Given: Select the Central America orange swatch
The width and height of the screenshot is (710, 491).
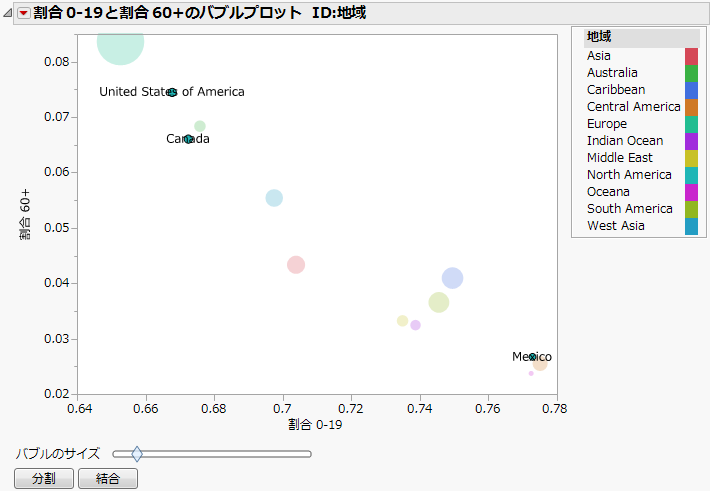Looking at the screenshot, I should pyautogui.click(x=691, y=107).
